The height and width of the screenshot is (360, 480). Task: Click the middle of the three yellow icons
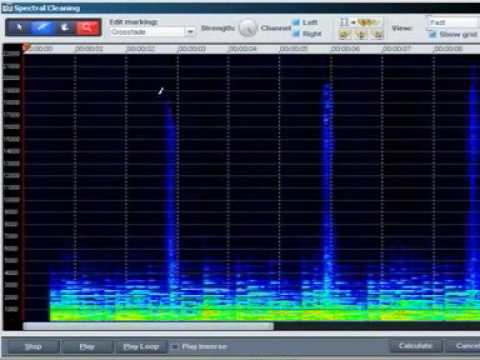pyautogui.click(x=361, y=34)
